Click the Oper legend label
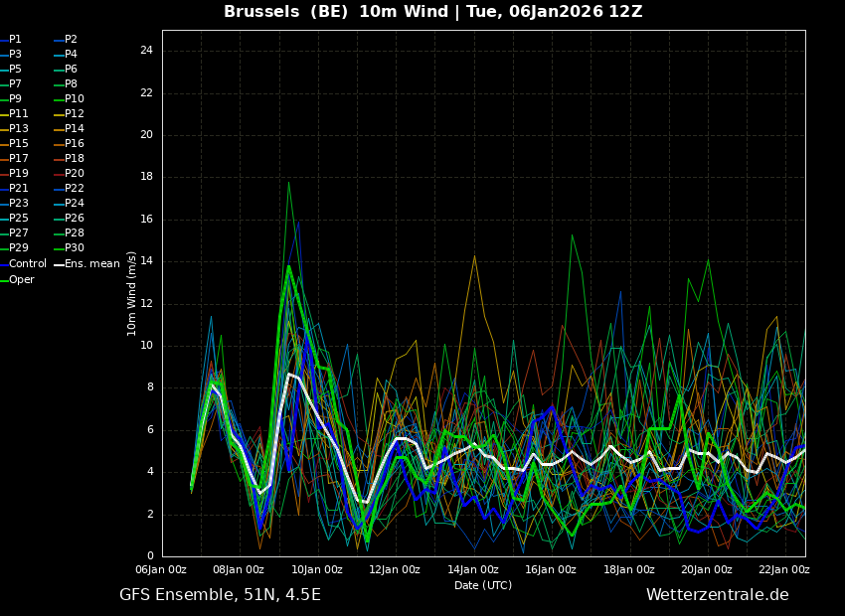Viewport: 845px width, 616px height. (x=22, y=280)
